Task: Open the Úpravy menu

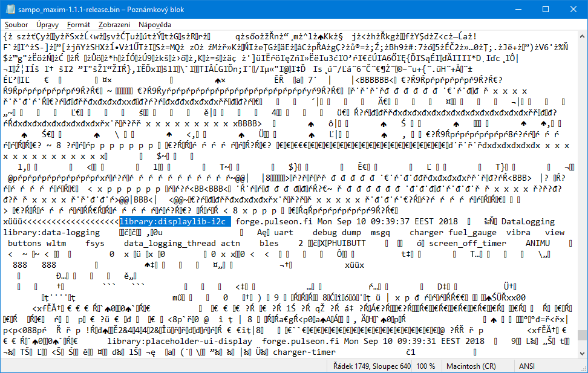Action: (x=47, y=25)
